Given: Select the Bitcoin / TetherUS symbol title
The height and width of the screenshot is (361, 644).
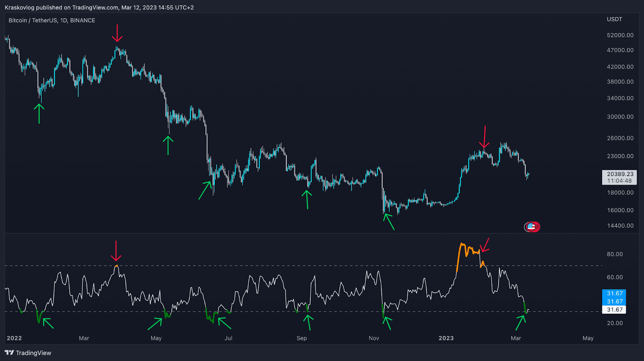Looking at the screenshot, I should [x=52, y=21].
